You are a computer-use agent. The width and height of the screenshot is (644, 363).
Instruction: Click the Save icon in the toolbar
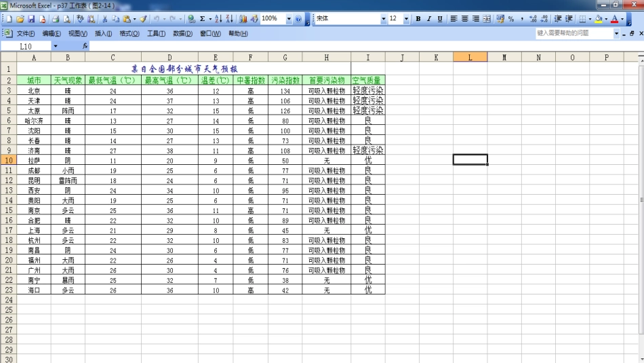[31, 19]
